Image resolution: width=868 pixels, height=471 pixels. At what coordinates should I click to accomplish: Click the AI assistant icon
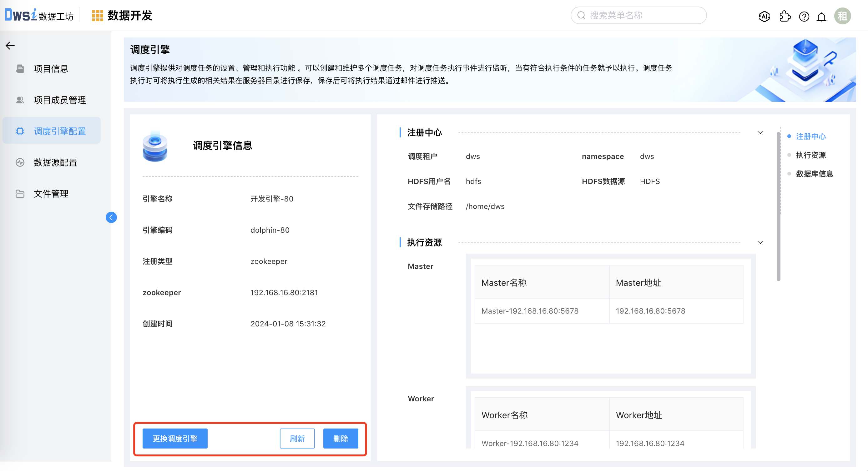[764, 16]
